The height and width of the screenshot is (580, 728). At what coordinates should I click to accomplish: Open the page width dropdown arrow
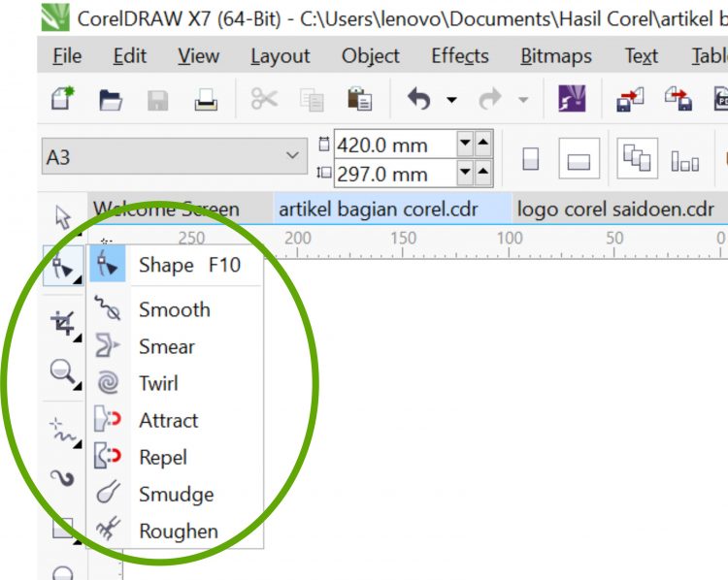pos(465,143)
